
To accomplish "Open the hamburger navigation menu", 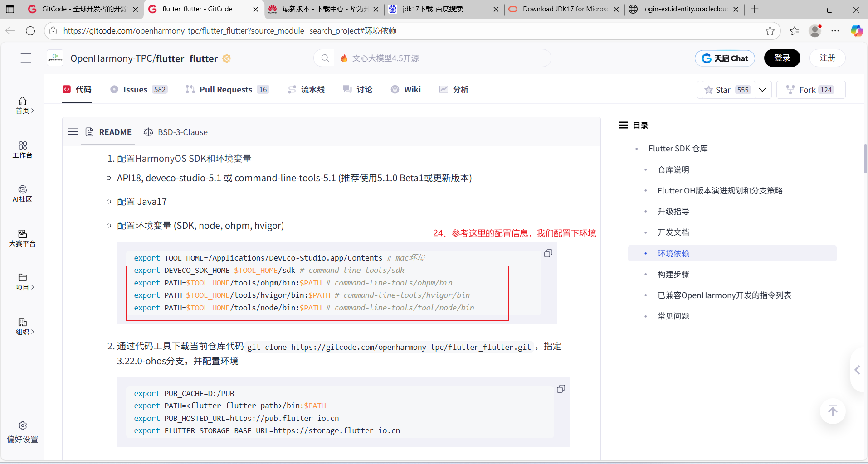I will coord(26,58).
